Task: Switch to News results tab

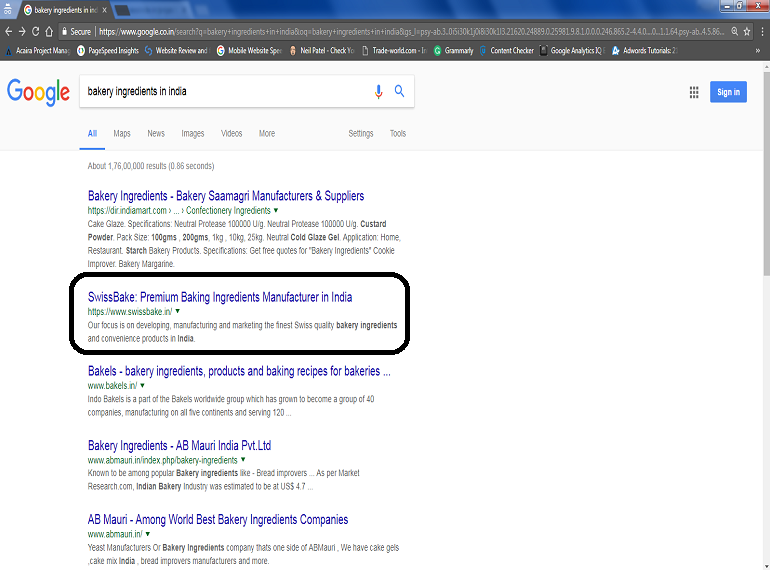Action: click(x=156, y=134)
